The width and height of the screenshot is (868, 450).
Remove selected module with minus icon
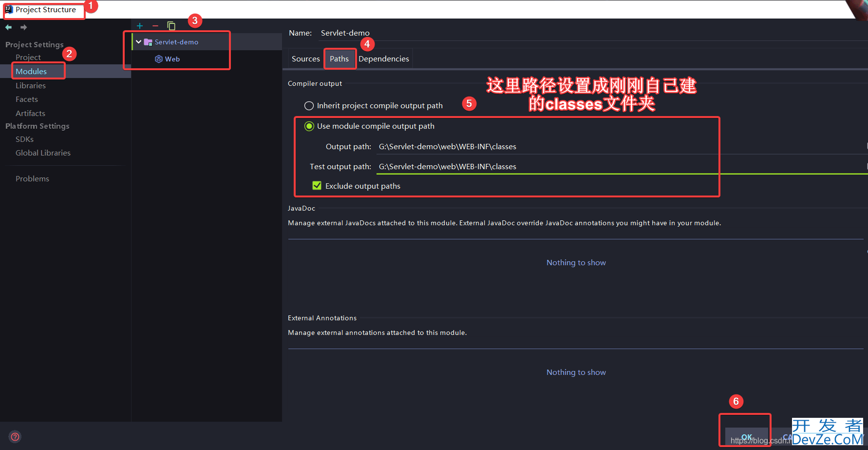tap(155, 26)
